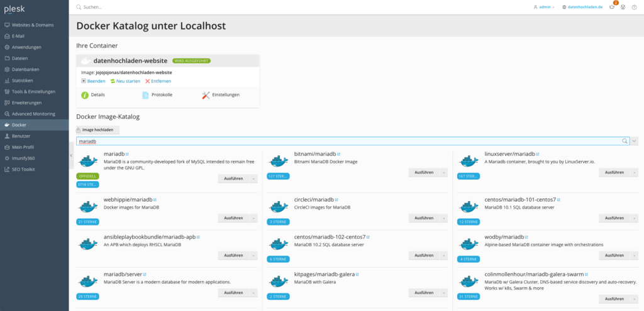Open external link icon next to circleci/mariadb
Viewport: 644px width, 311px height.
tap(336, 200)
